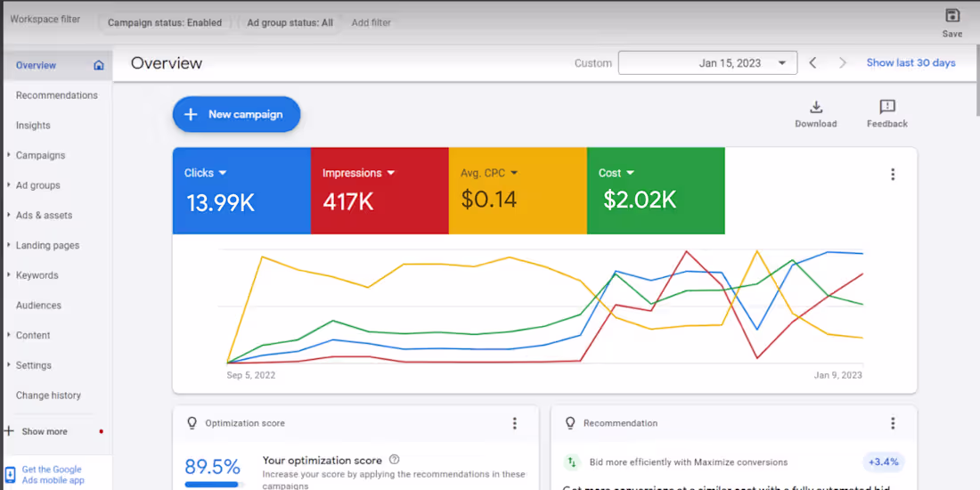Click the home icon beside Overview
The width and height of the screenshot is (980, 490).
[x=99, y=65]
